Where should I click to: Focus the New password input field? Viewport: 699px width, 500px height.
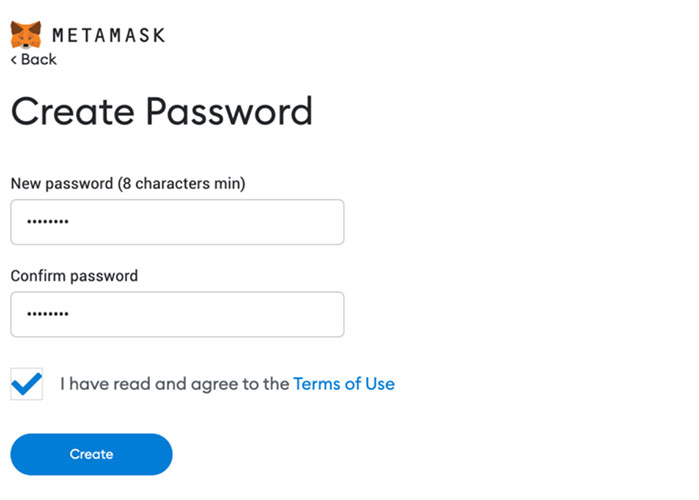pos(177,222)
